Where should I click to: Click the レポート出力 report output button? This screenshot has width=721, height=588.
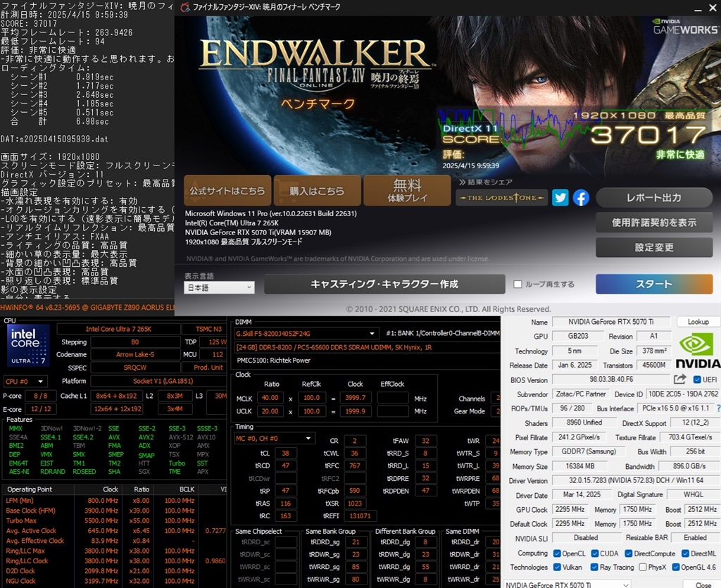[x=653, y=198]
